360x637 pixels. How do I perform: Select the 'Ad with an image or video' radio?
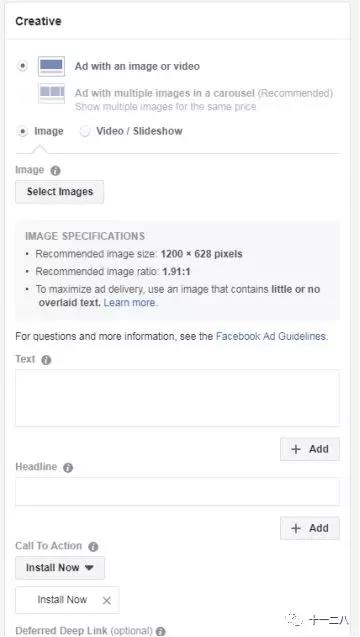click(22, 66)
